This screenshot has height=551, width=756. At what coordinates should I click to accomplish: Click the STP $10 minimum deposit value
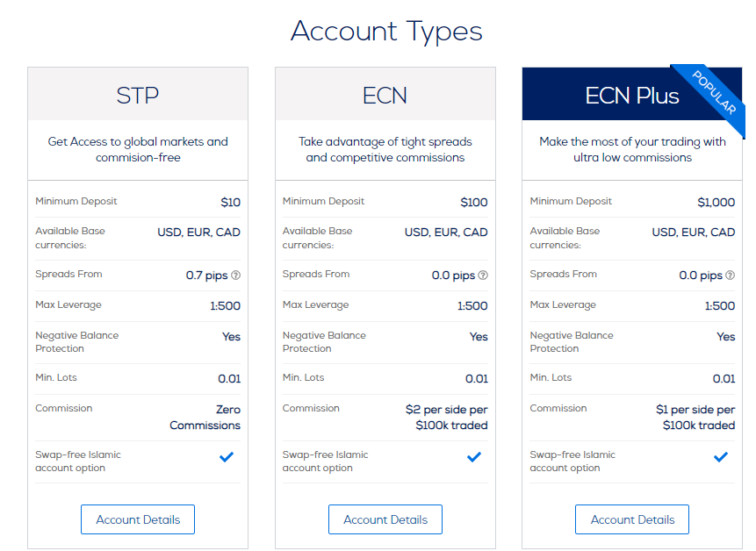[x=230, y=203]
